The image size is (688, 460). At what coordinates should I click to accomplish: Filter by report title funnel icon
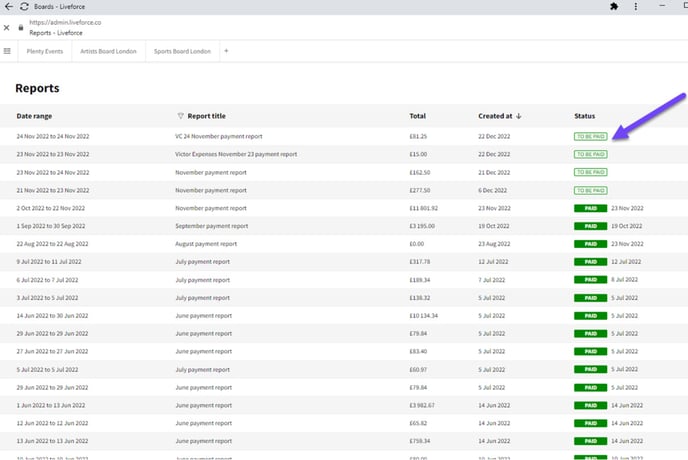click(x=180, y=116)
